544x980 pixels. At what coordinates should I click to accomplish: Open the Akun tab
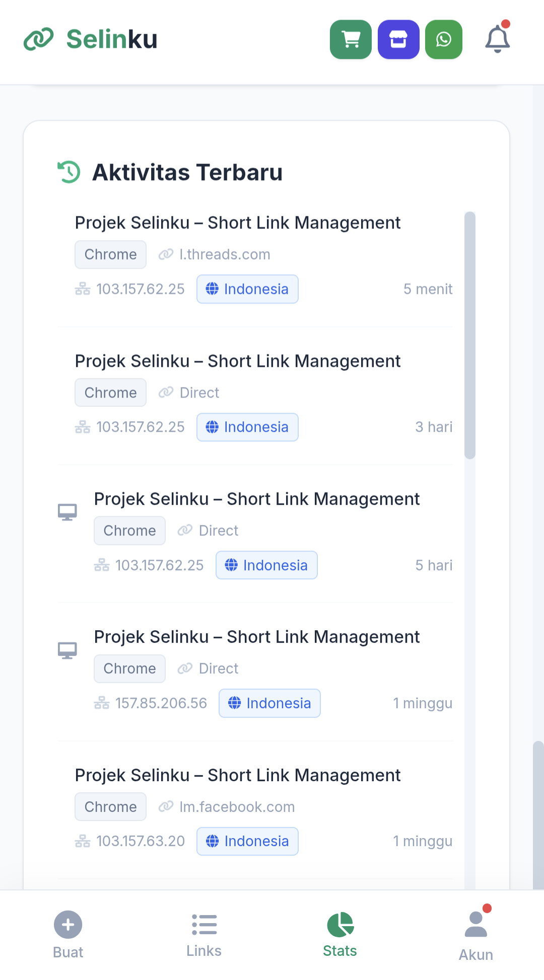pyautogui.click(x=476, y=934)
